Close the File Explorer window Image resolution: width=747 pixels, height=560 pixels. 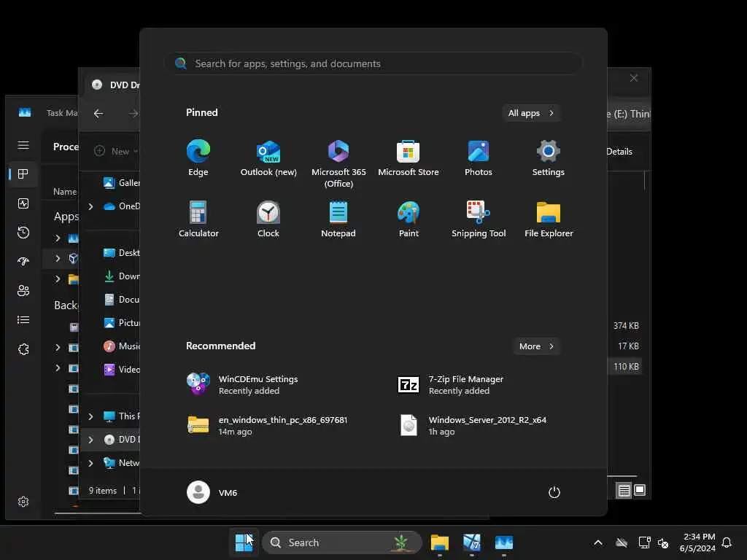pyautogui.click(x=634, y=78)
